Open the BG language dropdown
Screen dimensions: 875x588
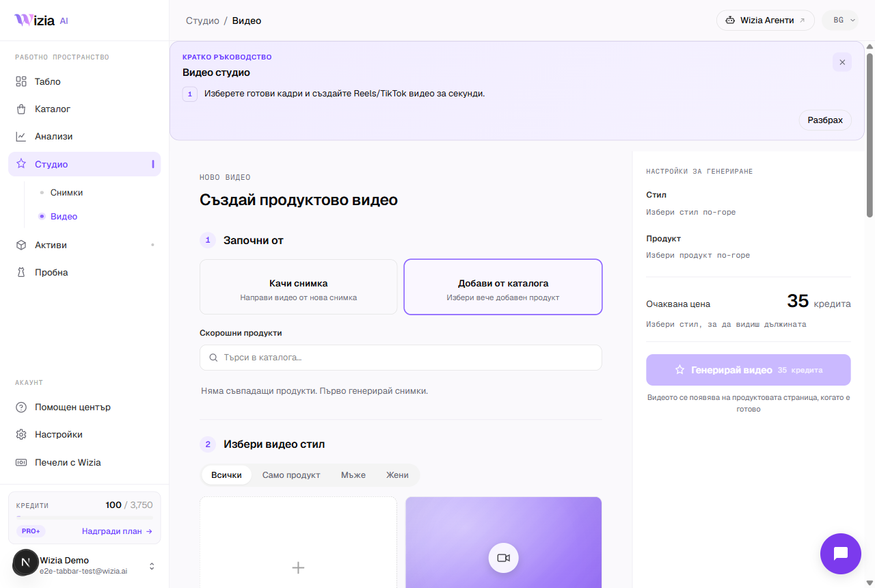[840, 21]
